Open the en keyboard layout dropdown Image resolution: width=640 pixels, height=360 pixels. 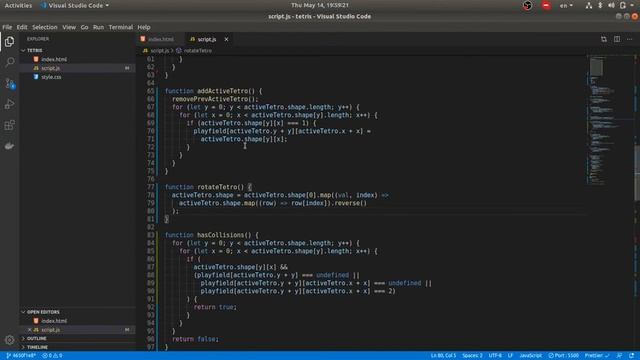click(566, 5)
